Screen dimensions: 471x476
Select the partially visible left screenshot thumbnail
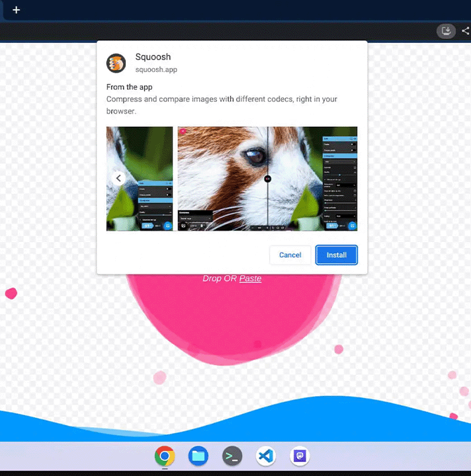pos(140,178)
